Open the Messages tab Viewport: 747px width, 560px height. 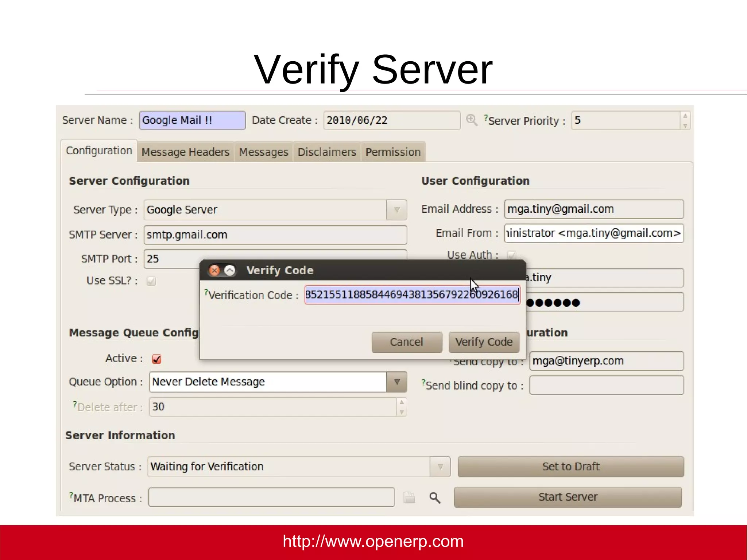[x=263, y=152]
